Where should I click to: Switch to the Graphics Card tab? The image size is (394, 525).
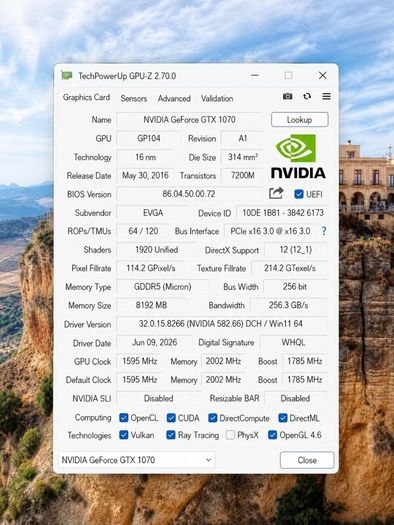(86, 97)
